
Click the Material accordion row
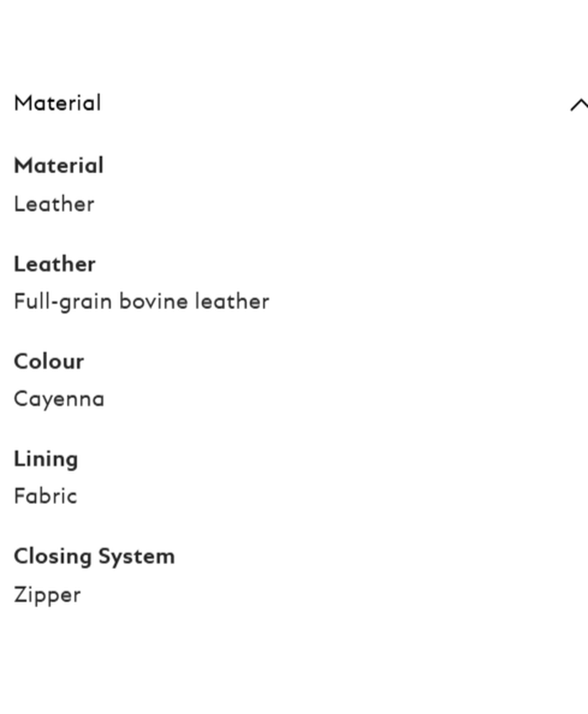[x=294, y=103]
